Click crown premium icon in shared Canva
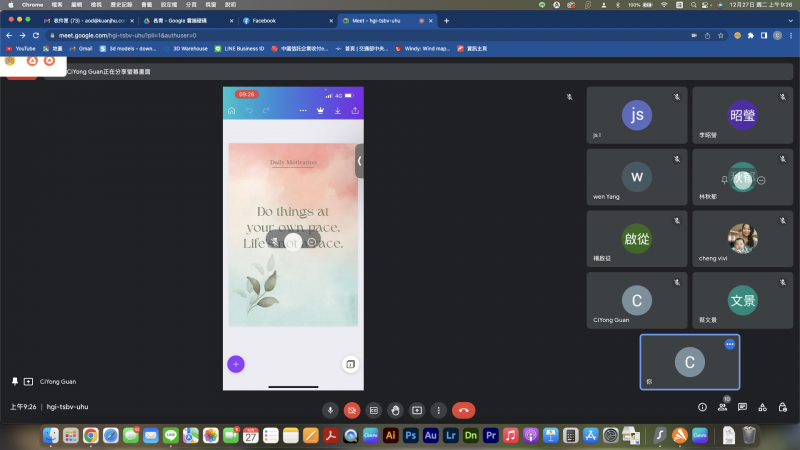Screen dimensions: 800x450 320,111
